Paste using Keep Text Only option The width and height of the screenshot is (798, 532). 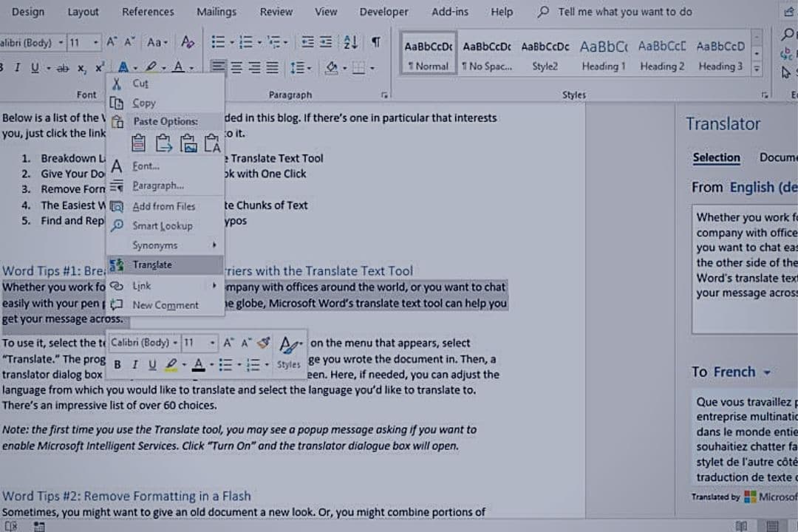(212, 143)
